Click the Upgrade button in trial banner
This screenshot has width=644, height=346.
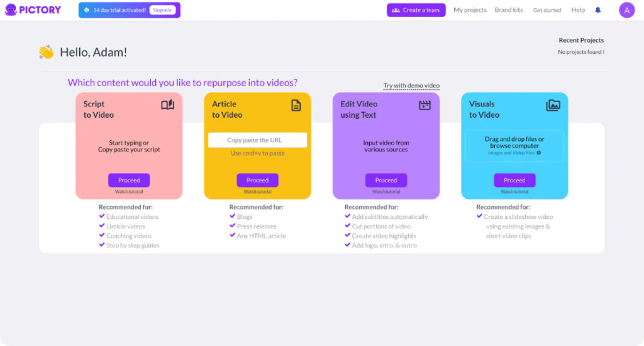[162, 10]
